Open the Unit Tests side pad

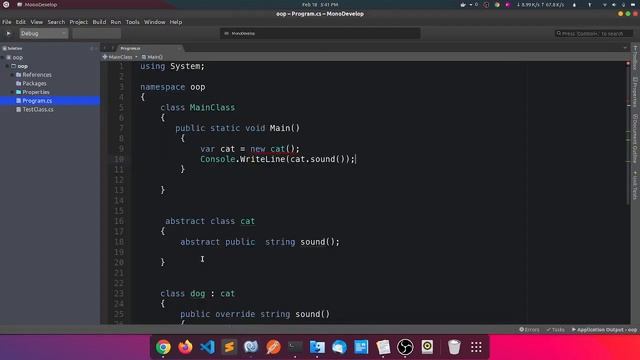(x=635, y=185)
